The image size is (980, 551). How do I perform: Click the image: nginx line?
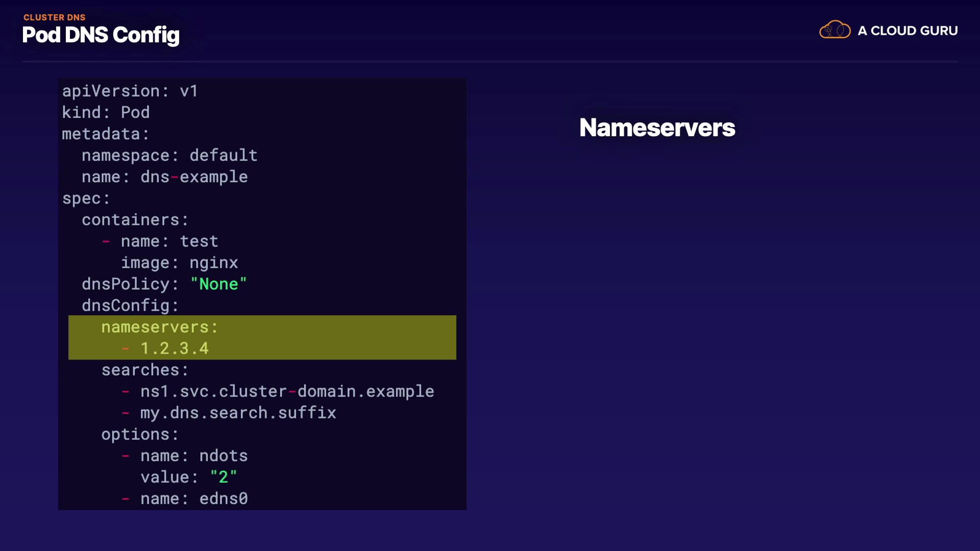pyautogui.click(x=179, y=263)
